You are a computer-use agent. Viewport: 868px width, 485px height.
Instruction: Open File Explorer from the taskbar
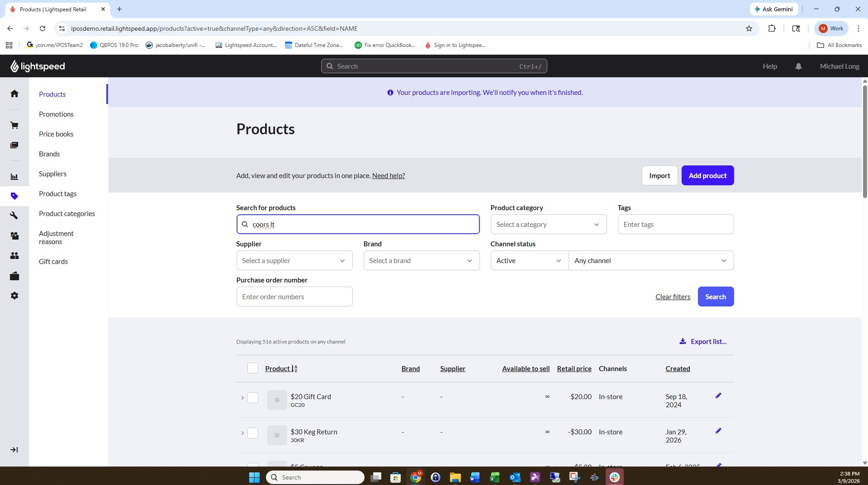(455, 477)
